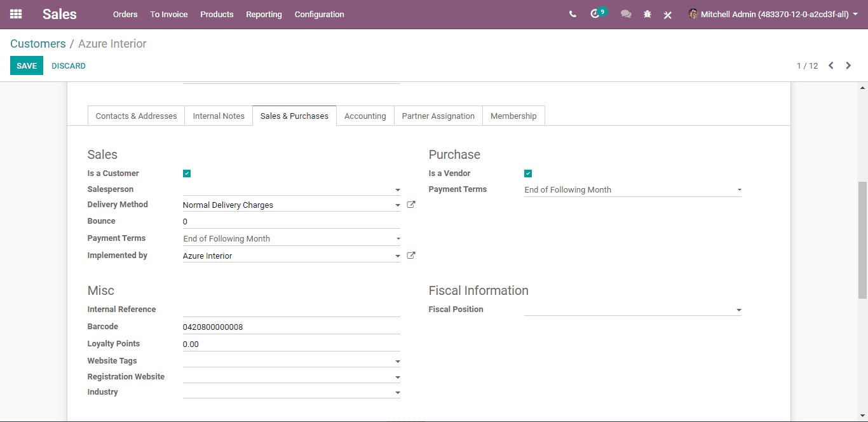Discard the changes

(x=69, y=65)
